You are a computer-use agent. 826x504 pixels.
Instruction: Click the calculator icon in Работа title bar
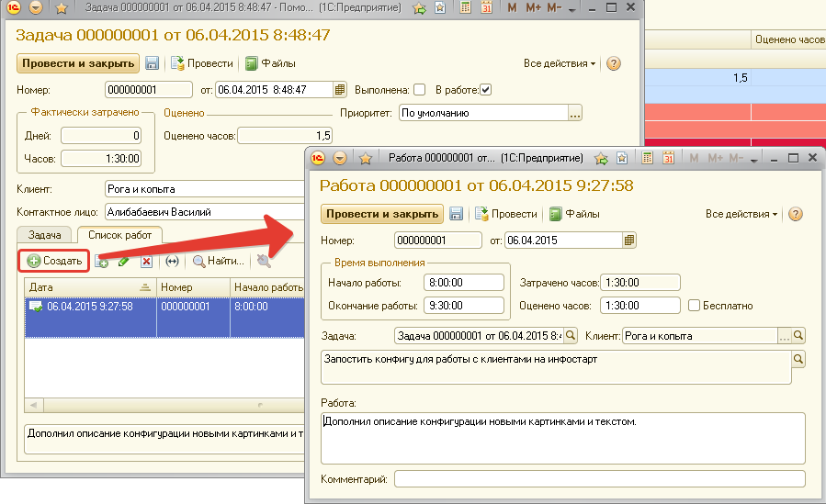point(648,158)
